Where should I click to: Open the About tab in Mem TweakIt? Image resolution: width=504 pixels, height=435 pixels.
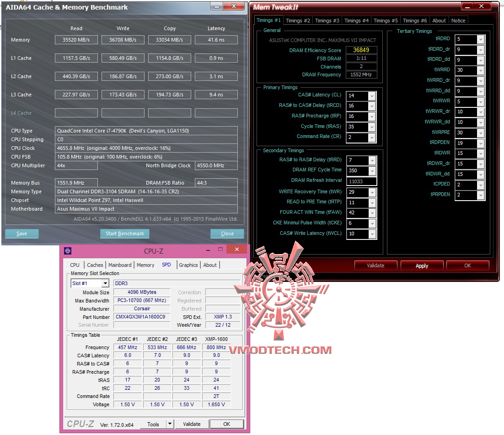coord(439,21)
